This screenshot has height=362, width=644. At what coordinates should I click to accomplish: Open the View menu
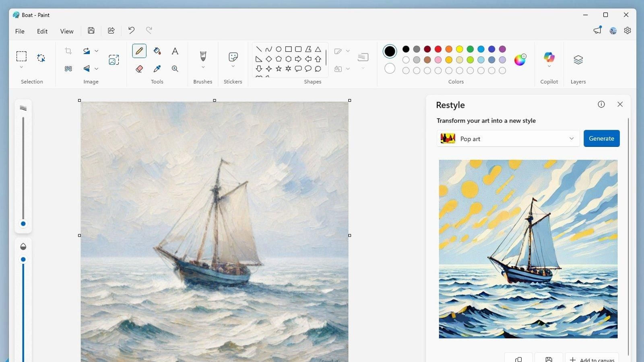66,31
